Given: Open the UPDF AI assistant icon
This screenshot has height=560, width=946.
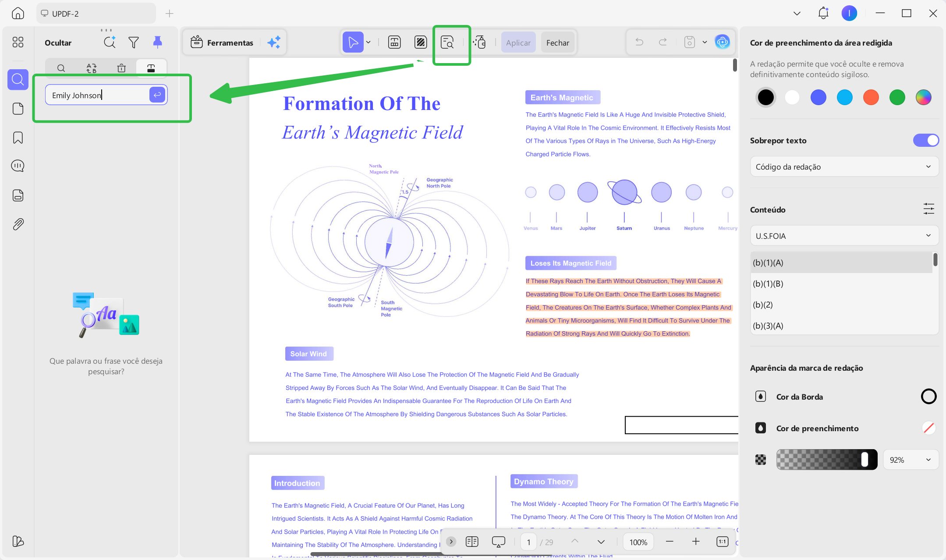Looking at the screenshot, I should pyautogui.click(x=722, y=42).
